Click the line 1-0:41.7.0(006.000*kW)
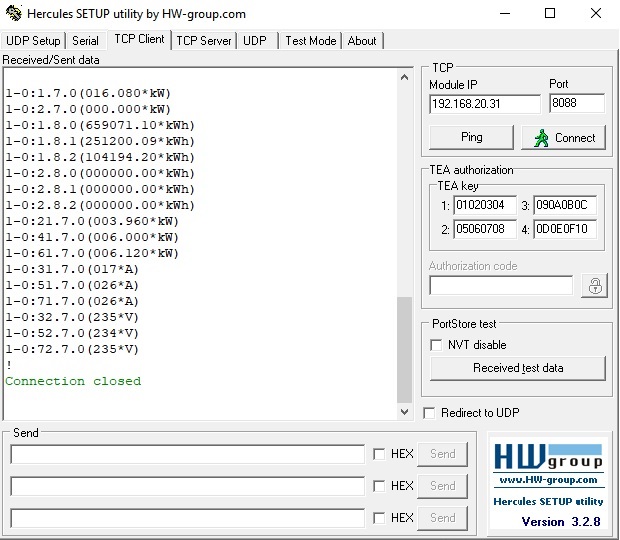Image resolution: width=620 pixels, height=540 pixels. 92,237
